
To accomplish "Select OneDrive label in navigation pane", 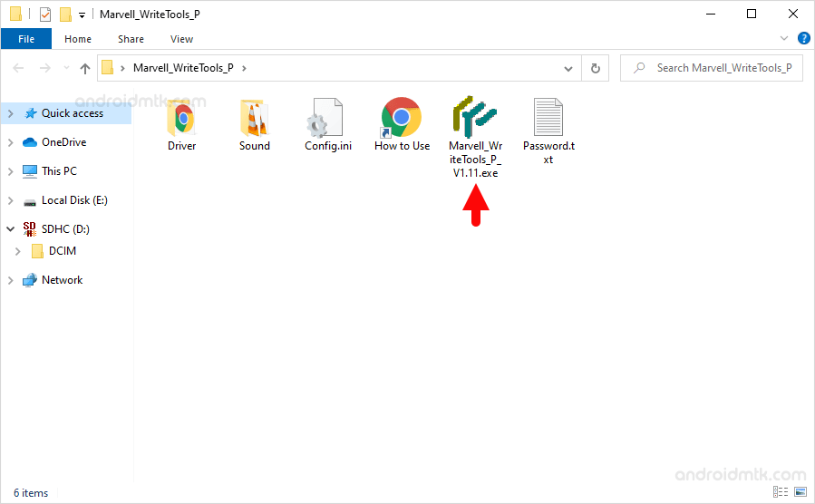I will click(64, 142).
